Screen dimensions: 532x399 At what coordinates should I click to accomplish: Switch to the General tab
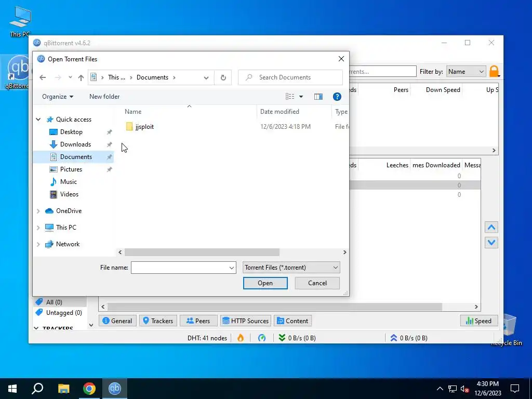click(x=117, y=321)
